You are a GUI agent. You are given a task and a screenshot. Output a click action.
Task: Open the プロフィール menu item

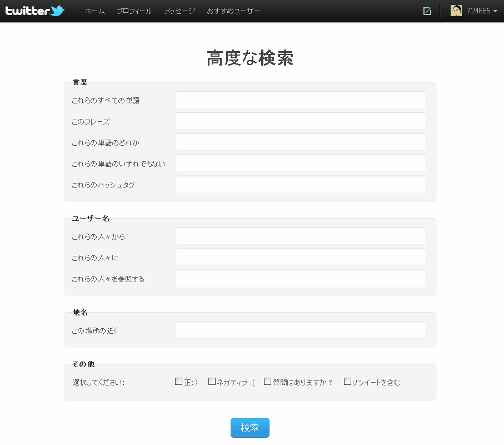tap(134, 11)
